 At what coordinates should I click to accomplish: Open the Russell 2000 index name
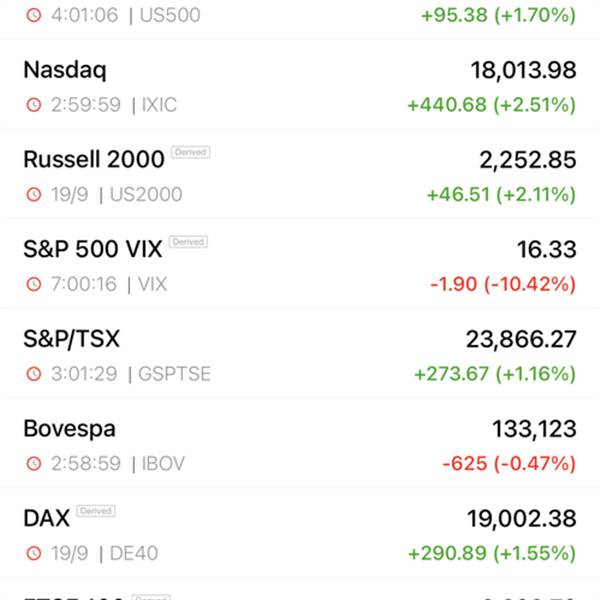[94, 159]
